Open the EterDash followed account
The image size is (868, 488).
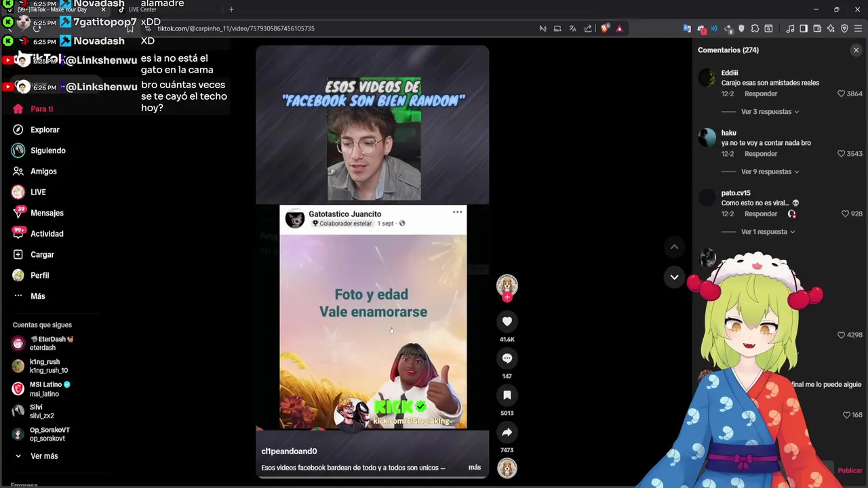coord(43,343)
